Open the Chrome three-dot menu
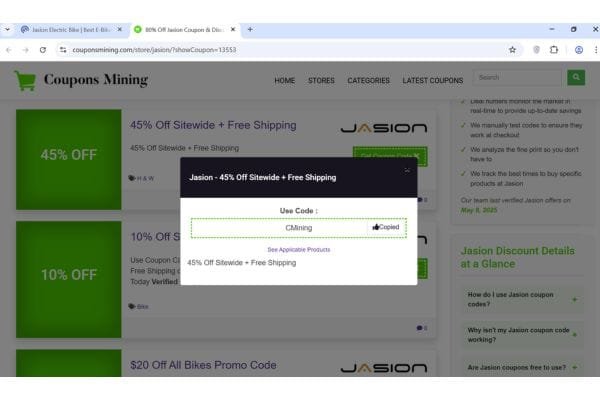Image resolution: width=600 pixels, height=400 pixels. (595, 50)
